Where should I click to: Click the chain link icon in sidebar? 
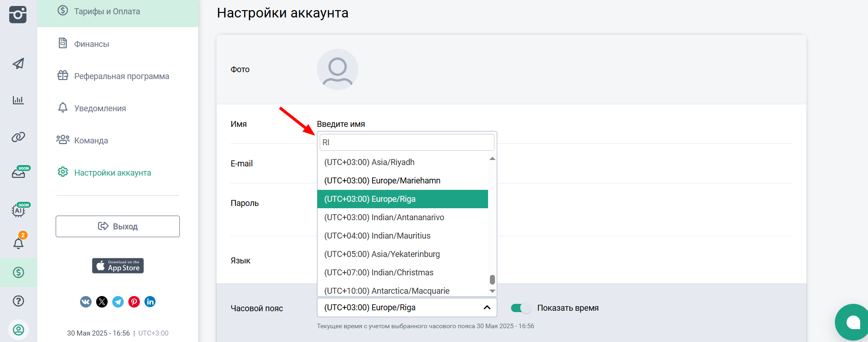(18, 137)
